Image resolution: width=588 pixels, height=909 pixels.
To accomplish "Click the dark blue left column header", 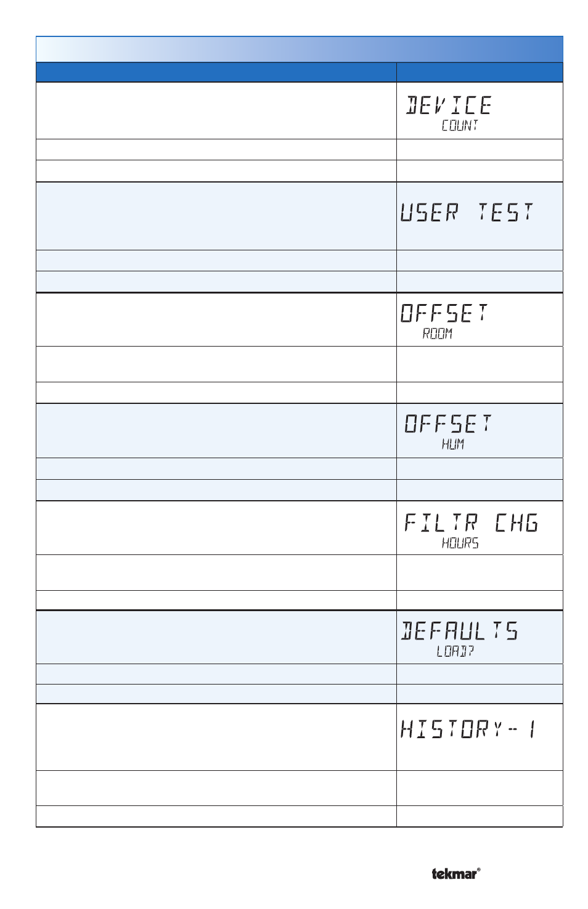I will [216, 72].
